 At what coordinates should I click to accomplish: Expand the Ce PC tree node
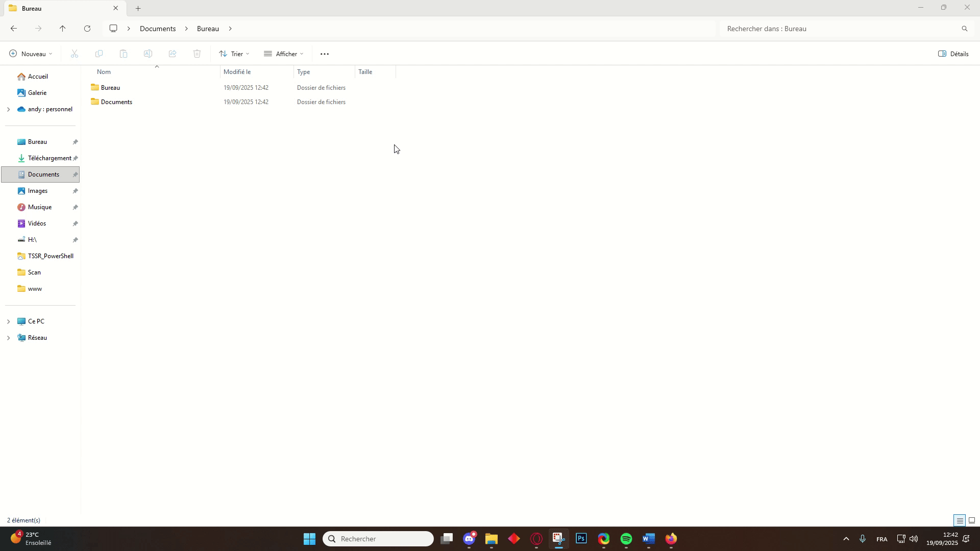point(8,321)
